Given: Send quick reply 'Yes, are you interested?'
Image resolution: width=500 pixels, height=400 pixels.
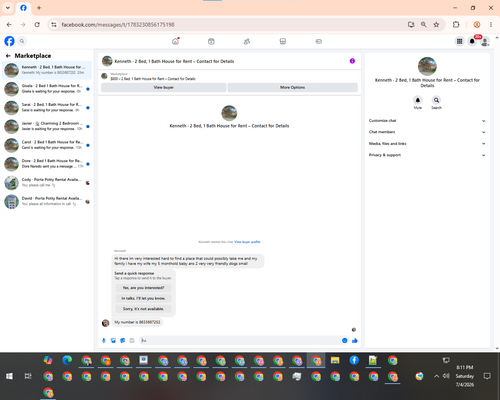Looking at the screenshot, I should coord(143,288).
